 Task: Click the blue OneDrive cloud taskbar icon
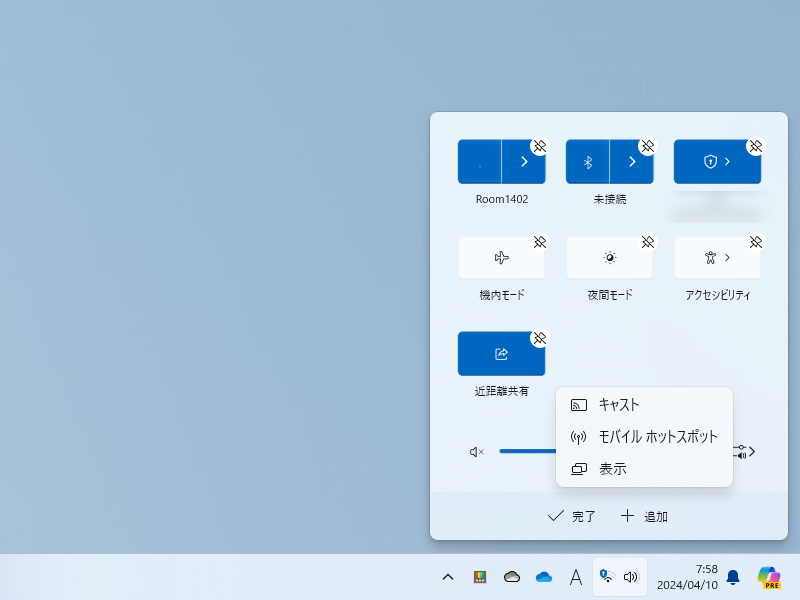tap(543, 577)
